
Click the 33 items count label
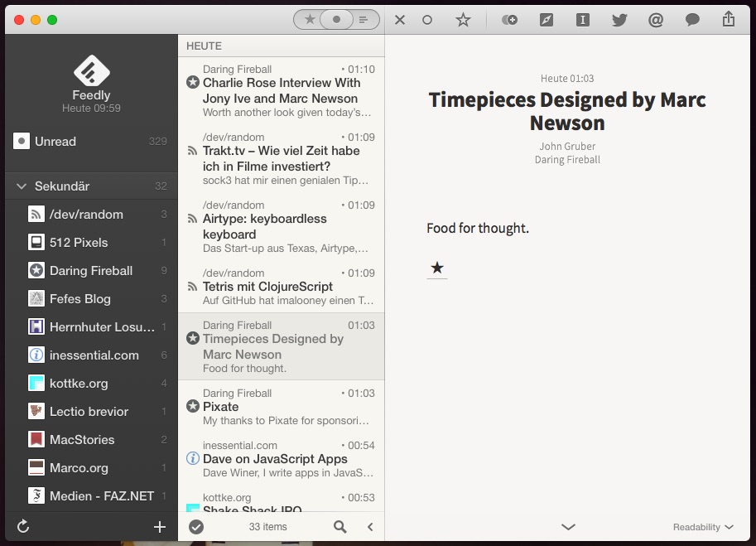pos(267,527)
